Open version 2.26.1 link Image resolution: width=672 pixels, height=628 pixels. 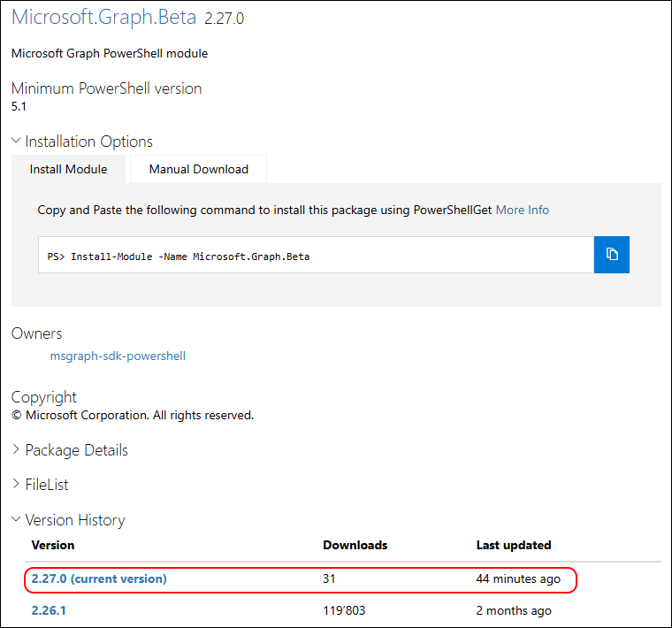(49, 610)
